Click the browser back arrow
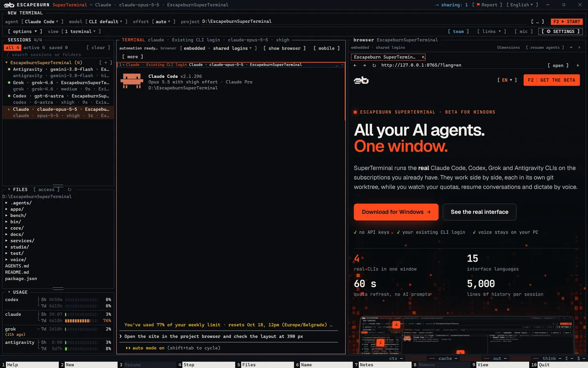588x368 pixels. [x=355, y=65]
